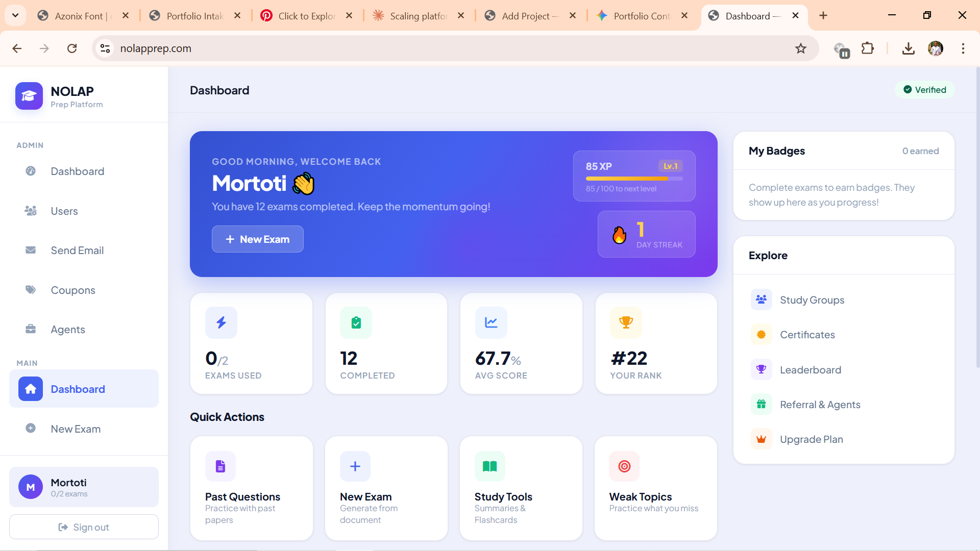Click the tag icon beside Coupons
Screen dimensions: 980x551
(x=31, y=290)
